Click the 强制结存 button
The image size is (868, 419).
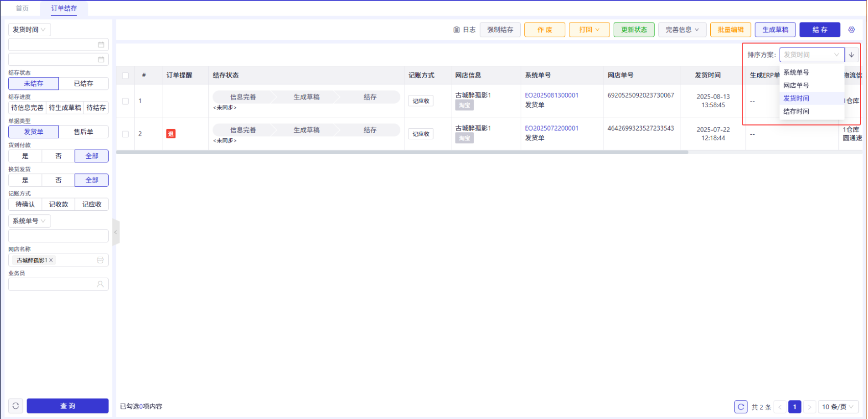coord(500,30)
